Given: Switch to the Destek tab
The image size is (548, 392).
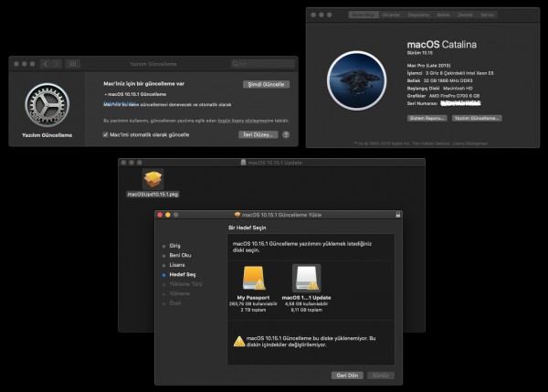Looking at the screenshot, I should (465, 15).
